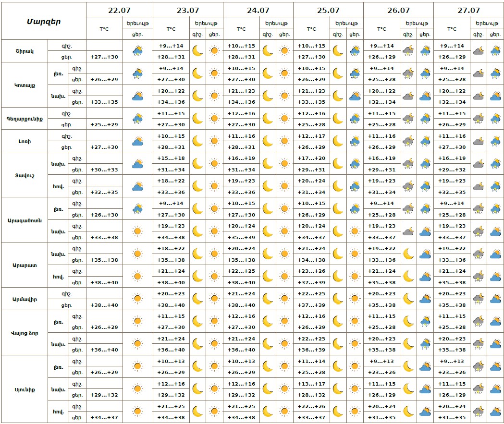The image size is (504, 424).
Task: Click the Մարզեր header cell
Action: (x=43, y=21)
